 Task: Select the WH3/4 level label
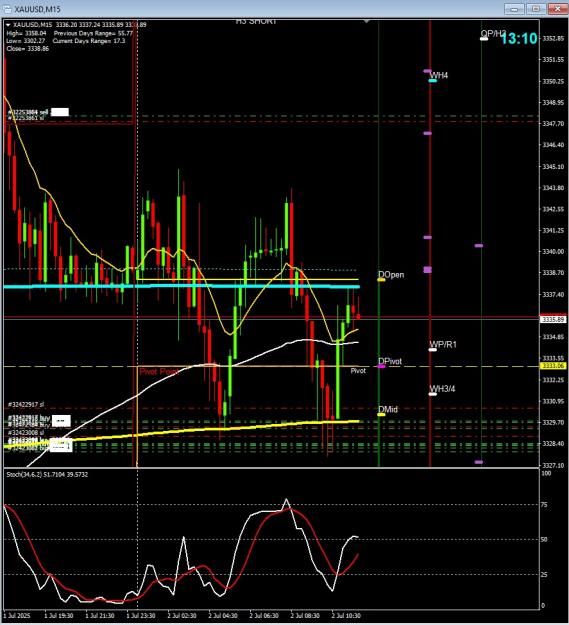click(x=442, y=389)
